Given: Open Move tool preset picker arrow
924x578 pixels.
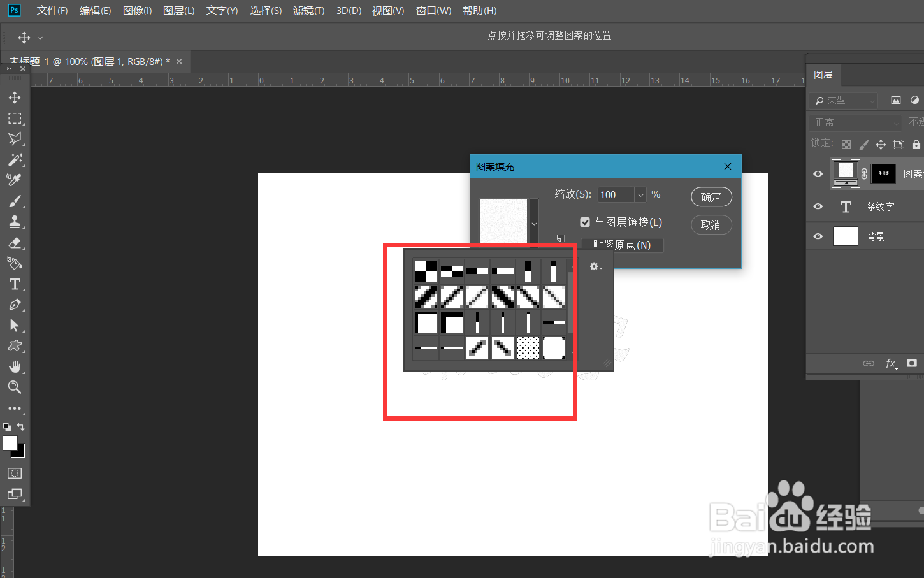Looking at the screenshot, I should pos(40,38).
